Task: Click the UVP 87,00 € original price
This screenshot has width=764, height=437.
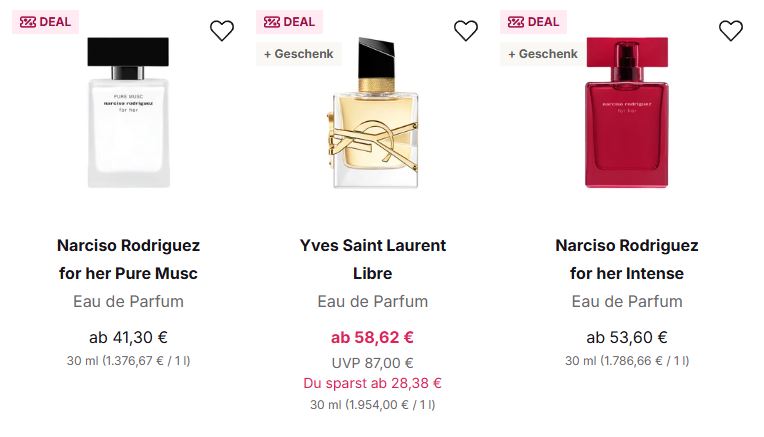Action: tap(372, 363)
